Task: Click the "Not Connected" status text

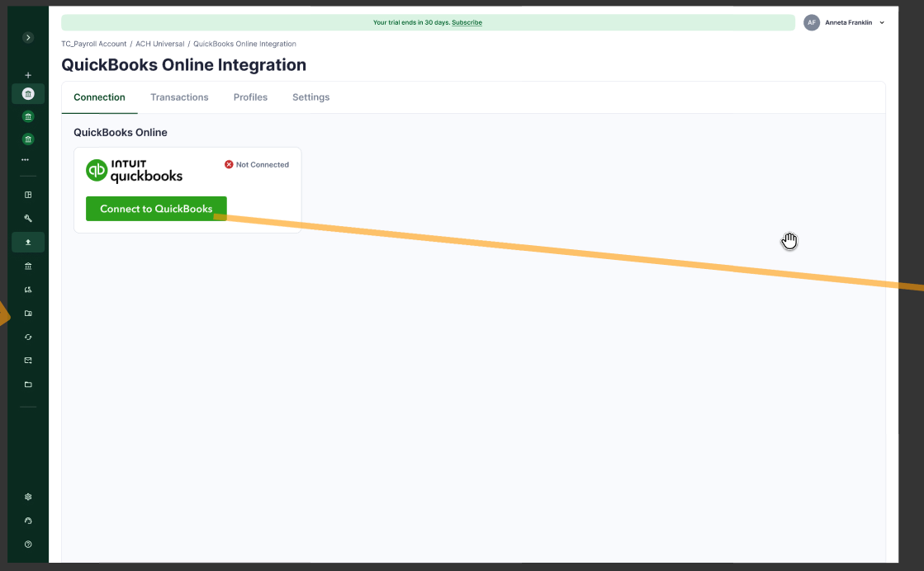Action: [263, 165]
